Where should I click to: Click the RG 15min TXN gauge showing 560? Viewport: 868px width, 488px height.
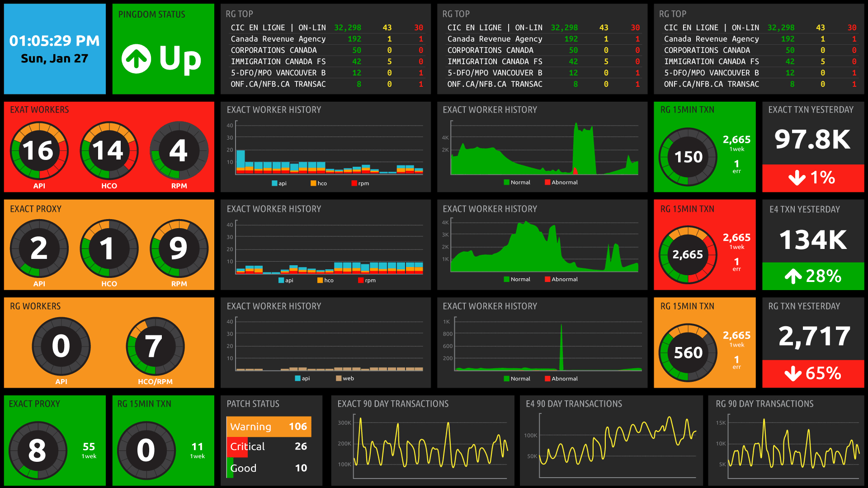688,352
